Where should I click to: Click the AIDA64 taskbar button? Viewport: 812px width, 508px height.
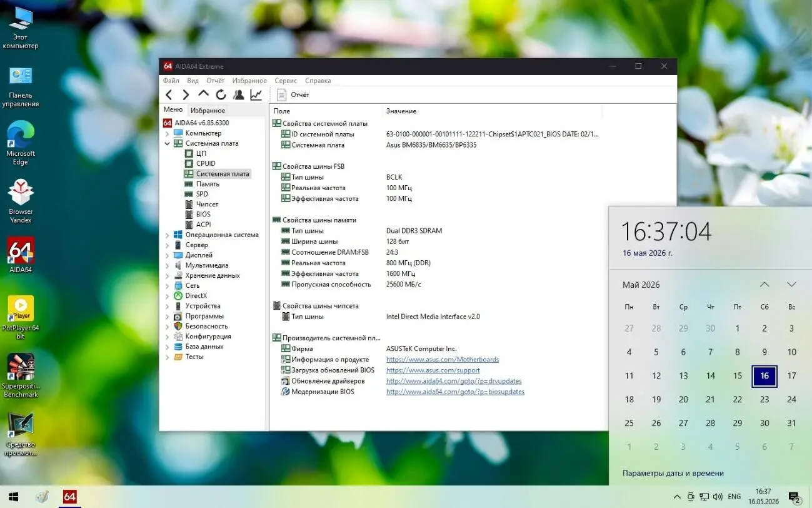coord(69,497)
